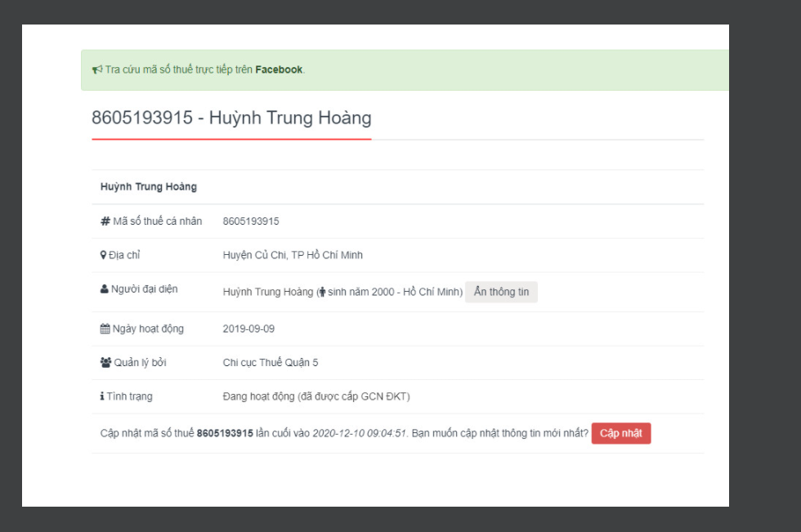The height and width of the screenshot is (532, 801).
Task: Click the info icon beside Tình trạng
Action: (x=102, y=397)
